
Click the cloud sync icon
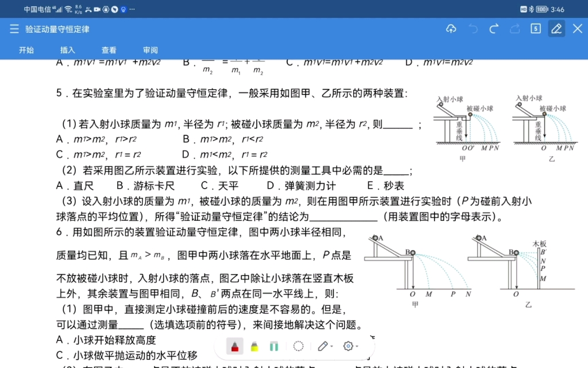(x=451, y=28)
